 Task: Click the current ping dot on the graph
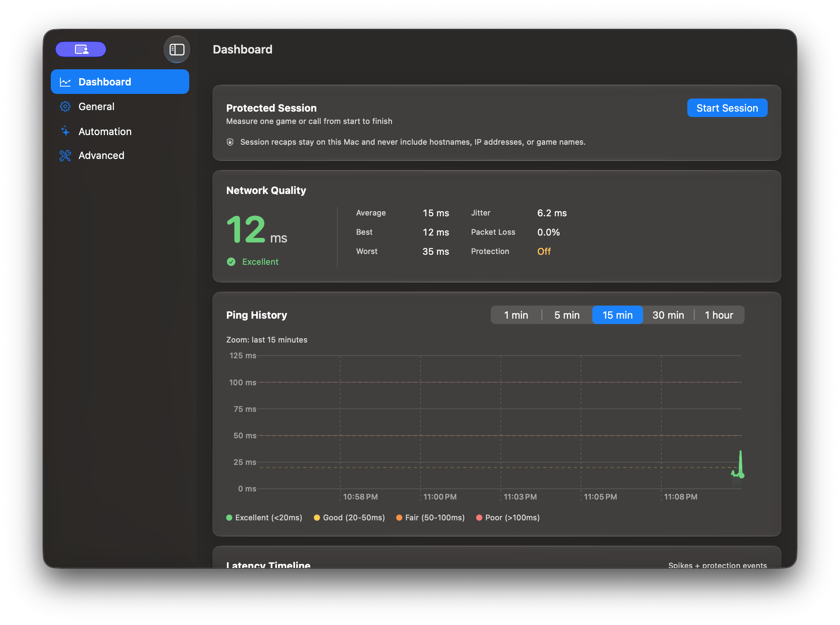(x=742, y=476)
